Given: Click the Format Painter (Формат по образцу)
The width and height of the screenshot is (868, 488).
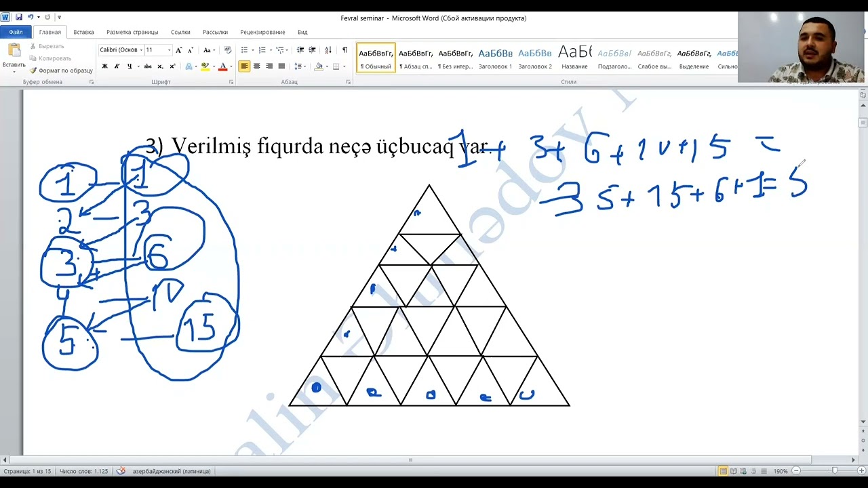Looking at the screenshot, I should (61, 70).
